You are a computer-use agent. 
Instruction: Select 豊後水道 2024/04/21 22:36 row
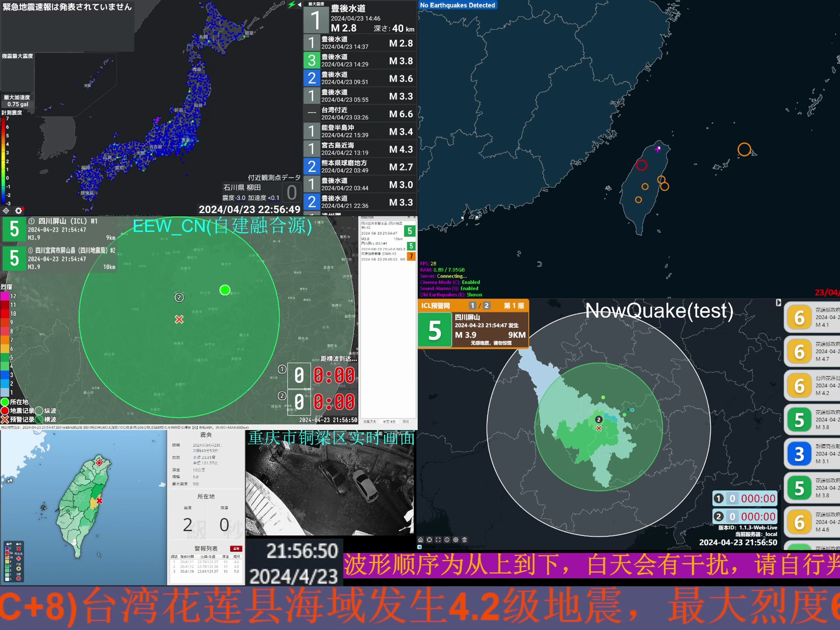[360, 202]
